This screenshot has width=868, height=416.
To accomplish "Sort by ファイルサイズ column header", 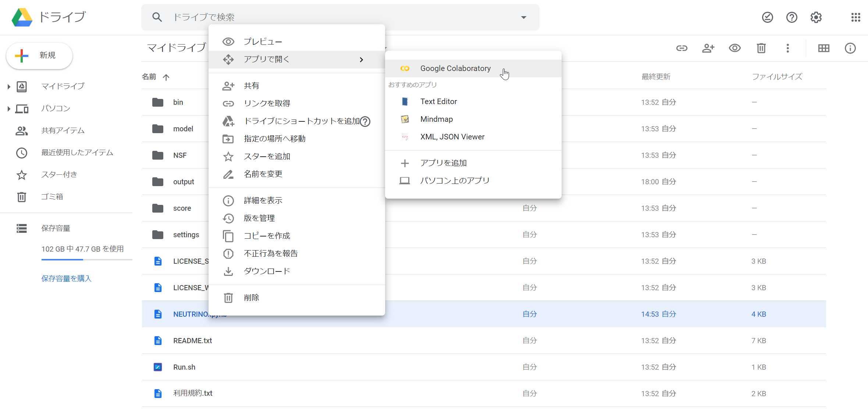I will coord(777,77).
